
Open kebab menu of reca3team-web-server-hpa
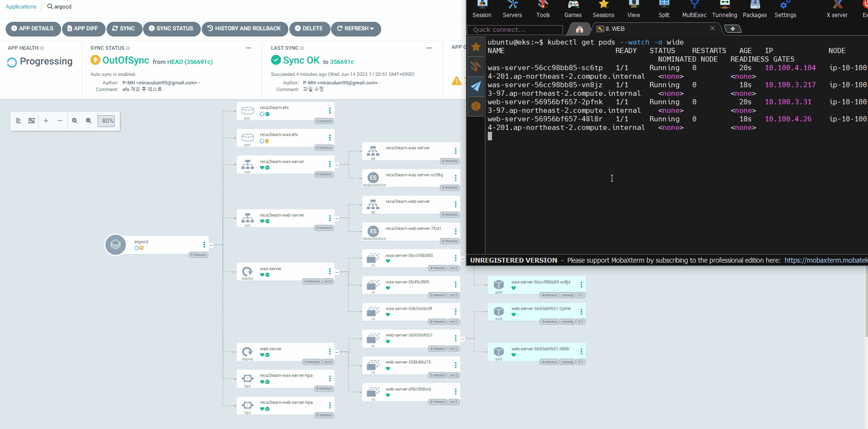pyautogui.click(x=330, y=405)
